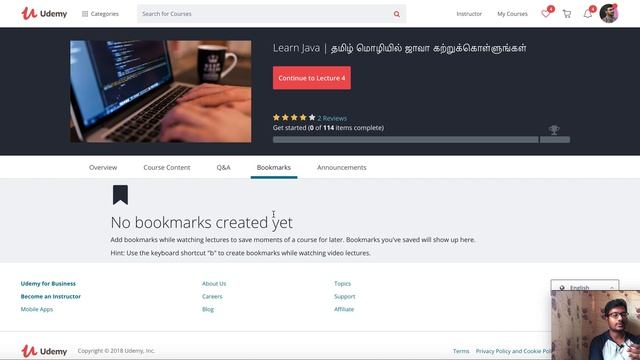Switch to the Overview tab
Screen dimensions: 640x360
click(103, 167)
